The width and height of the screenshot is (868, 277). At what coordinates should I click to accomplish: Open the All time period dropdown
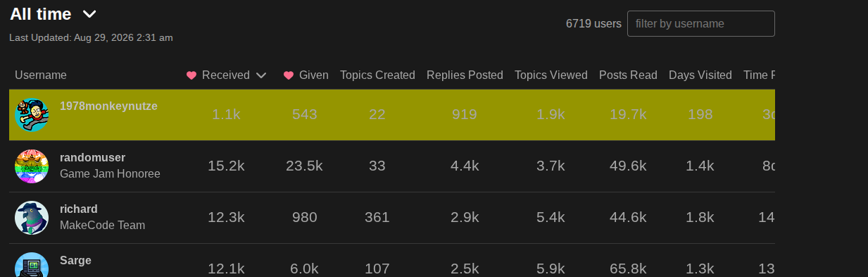[x=54, y=13]
